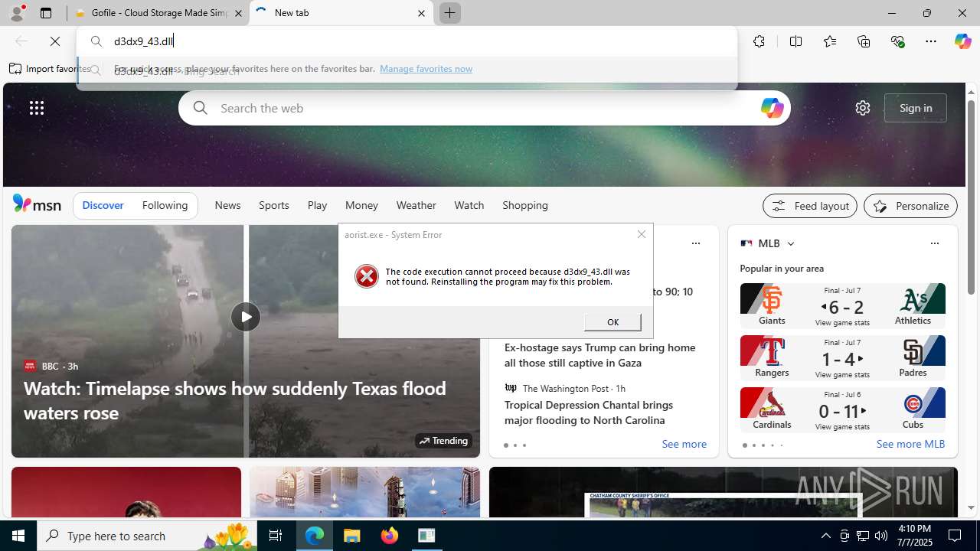Close the New tab tab

[421, 13]
